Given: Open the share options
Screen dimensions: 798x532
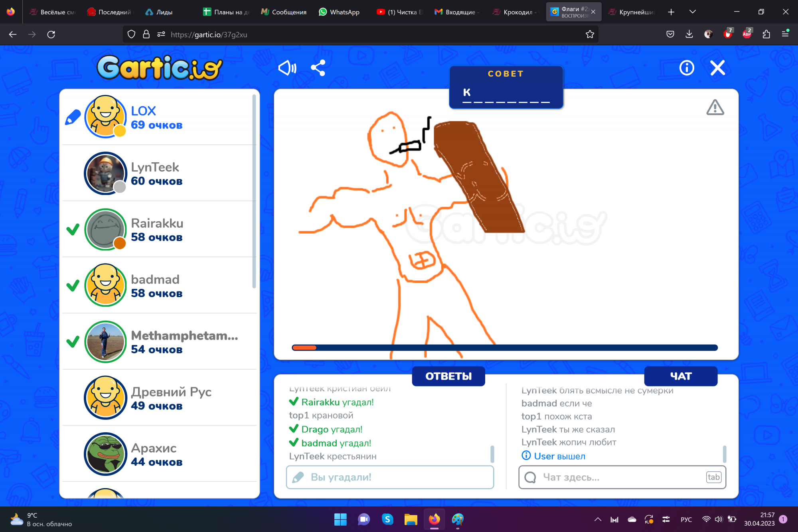Looking at the screenshot, I should tap(318, 68).
